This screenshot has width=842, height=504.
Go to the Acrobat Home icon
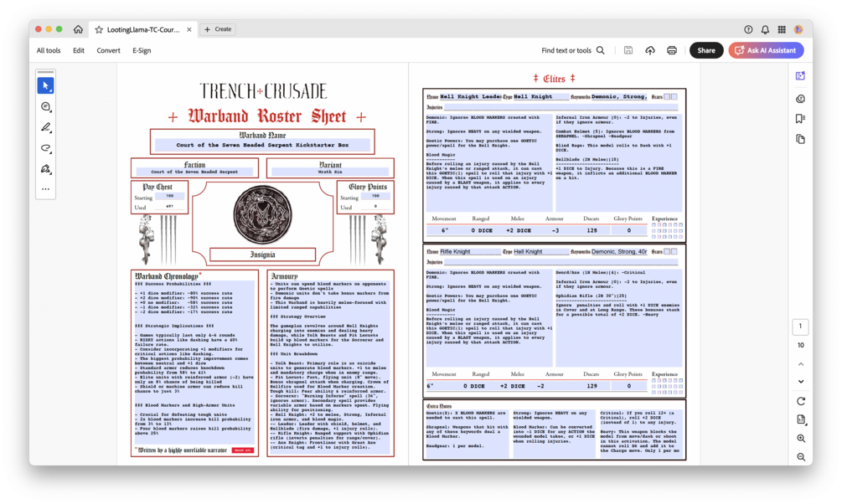[79, 29]
